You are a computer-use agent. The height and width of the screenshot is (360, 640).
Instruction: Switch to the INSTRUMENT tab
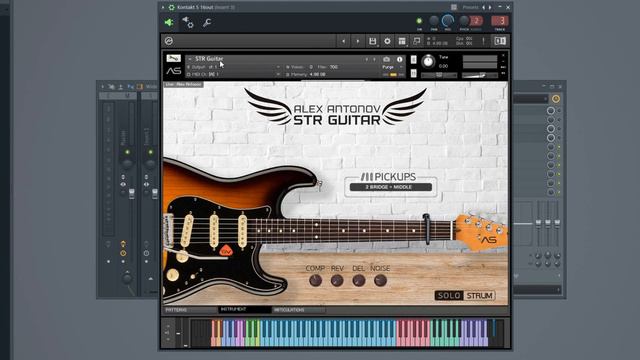pyautogui.click(x=245, y=310)
